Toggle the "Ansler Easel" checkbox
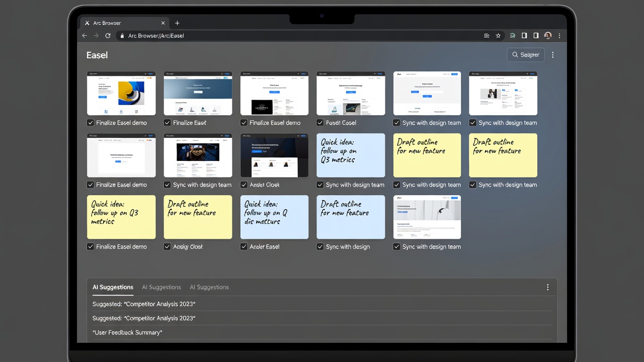This screenshot has width=644, height=362. click(x=244, y=246)
